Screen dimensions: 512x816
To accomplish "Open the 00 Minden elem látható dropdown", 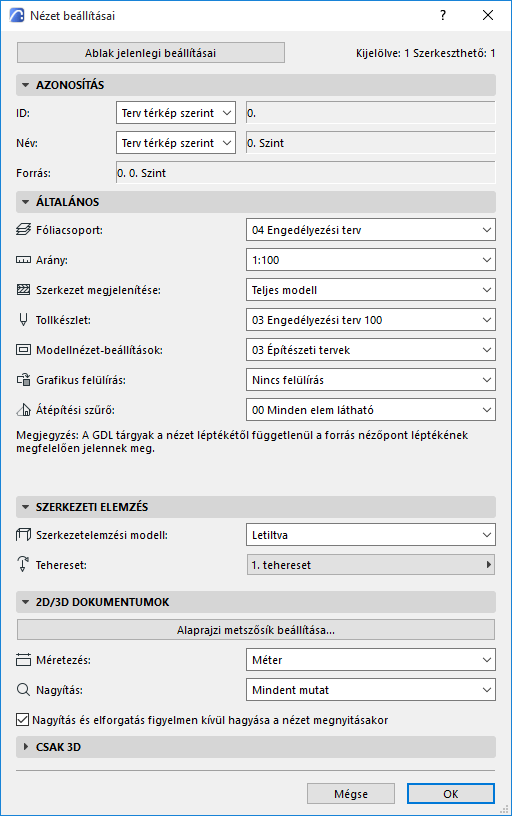I will 370,410.
